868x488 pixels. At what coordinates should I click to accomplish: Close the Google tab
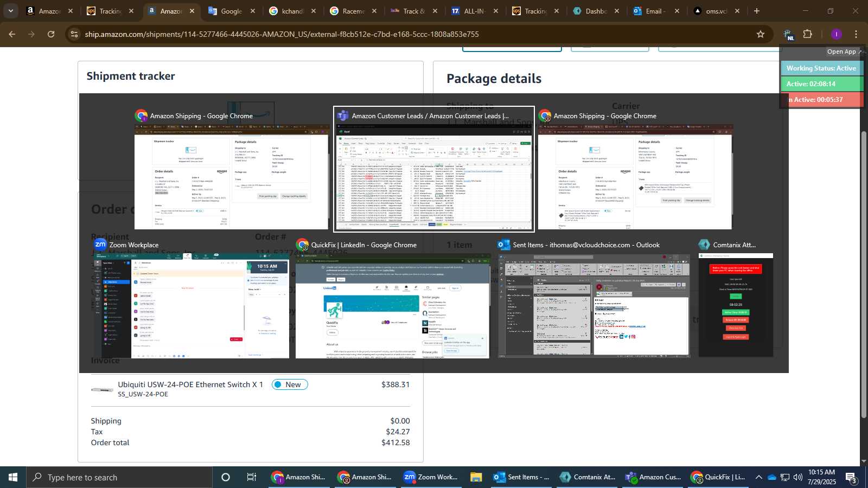253,11
